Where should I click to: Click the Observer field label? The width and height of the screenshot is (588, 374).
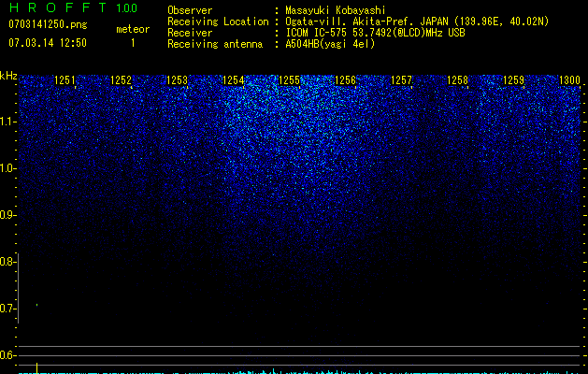pos(190,10)
